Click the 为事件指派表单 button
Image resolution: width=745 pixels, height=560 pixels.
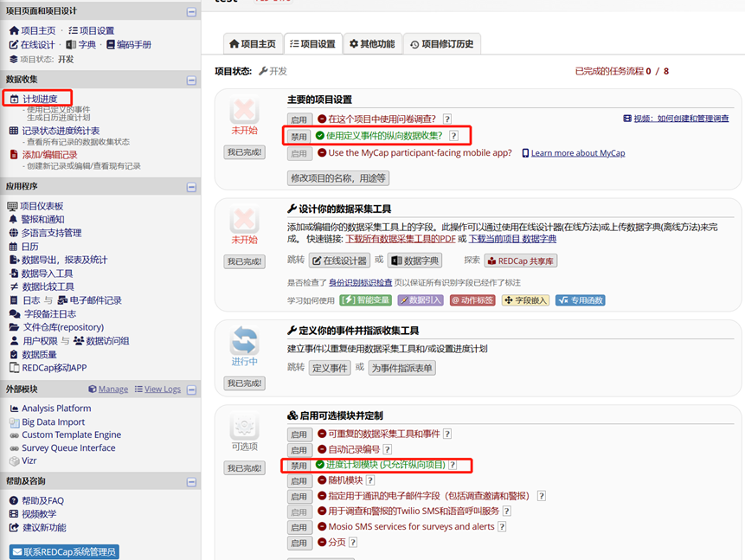tap(402, 368)
